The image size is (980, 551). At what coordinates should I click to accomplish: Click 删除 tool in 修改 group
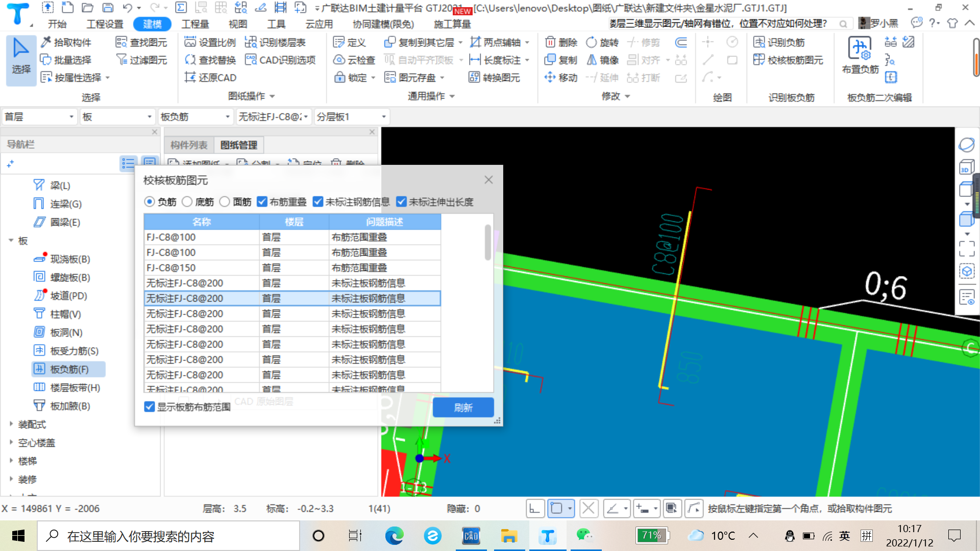coord(561,42)
